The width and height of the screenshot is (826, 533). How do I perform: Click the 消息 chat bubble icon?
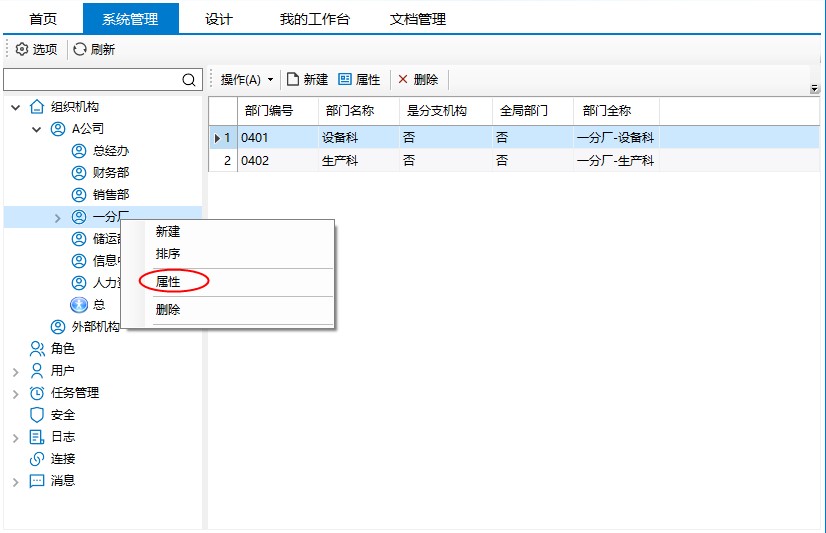pyautogui.click(x=36, y=481)
